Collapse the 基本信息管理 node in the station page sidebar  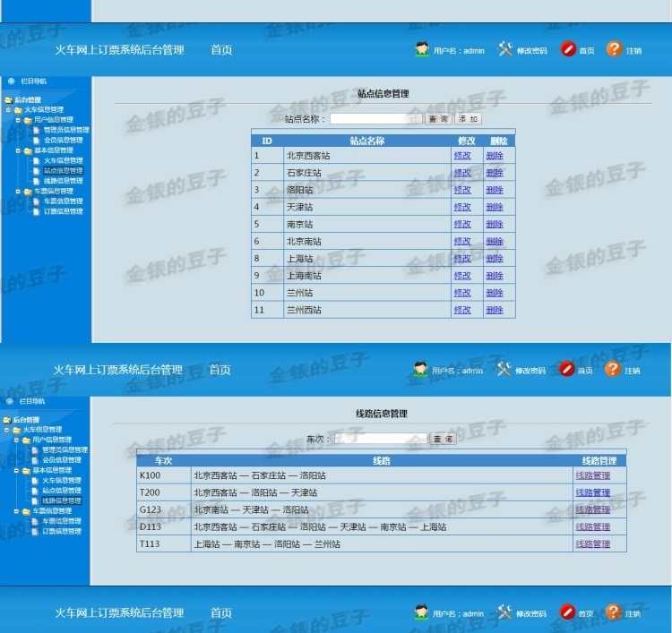(18, 150)
